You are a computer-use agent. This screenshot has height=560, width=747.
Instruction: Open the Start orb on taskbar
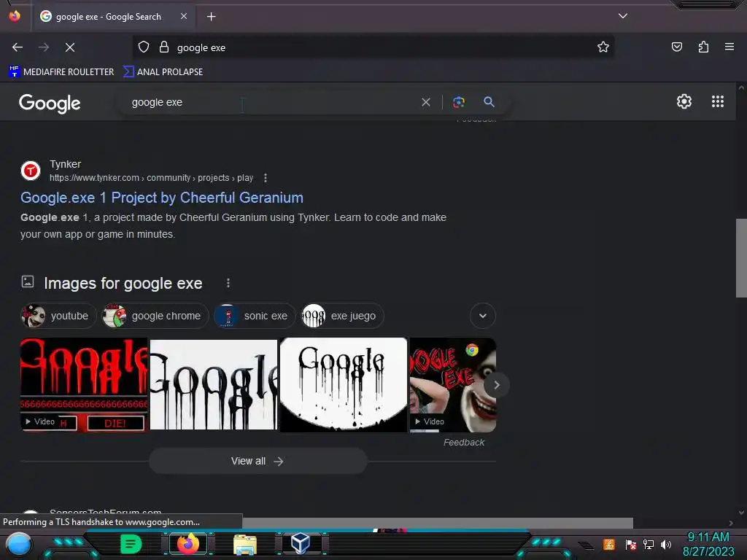pyautogui.click(x=18, y=544)
